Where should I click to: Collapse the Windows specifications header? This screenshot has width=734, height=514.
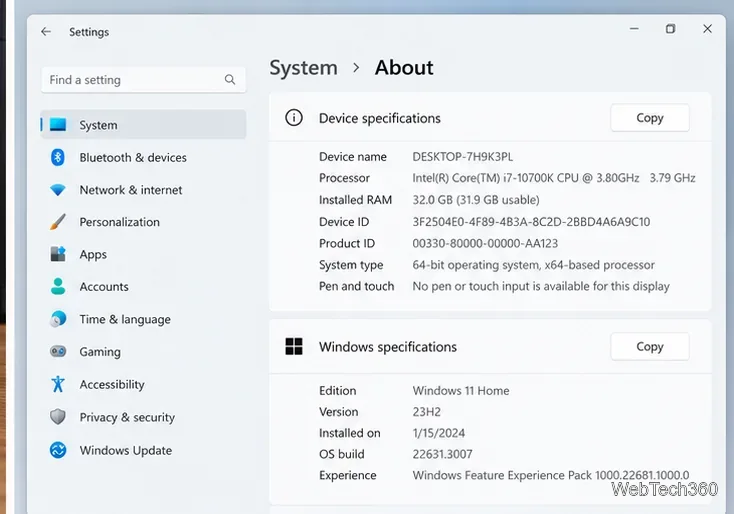(x=490, y=346)
